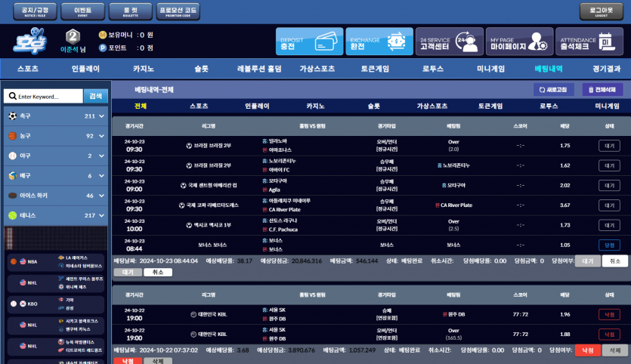Click the 새로고침 refresh button

(553, 90)
